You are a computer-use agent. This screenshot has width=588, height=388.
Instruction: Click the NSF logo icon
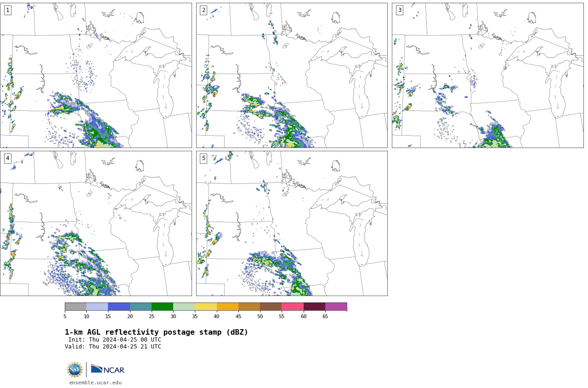tap(74, 370)
